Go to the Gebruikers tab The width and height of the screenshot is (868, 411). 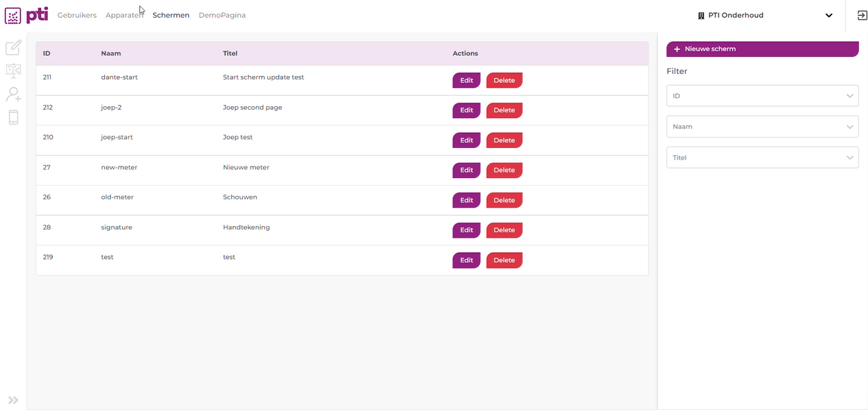pos(77,15)
